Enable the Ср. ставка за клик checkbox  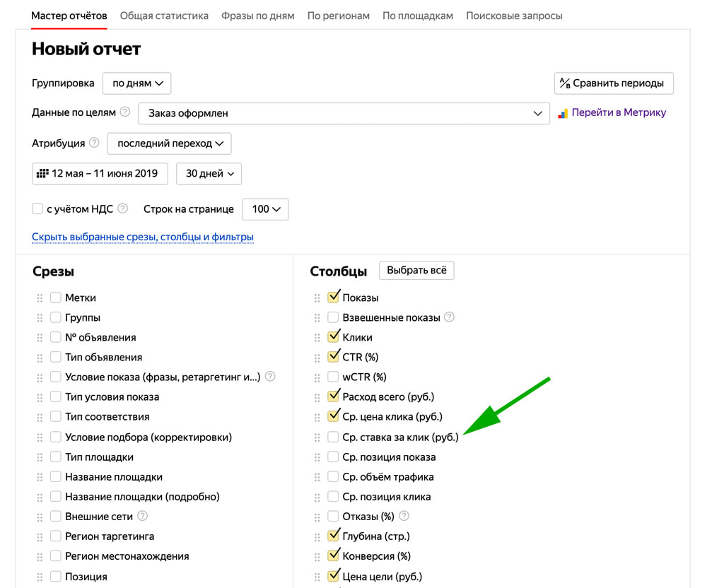tap(333, 437)
